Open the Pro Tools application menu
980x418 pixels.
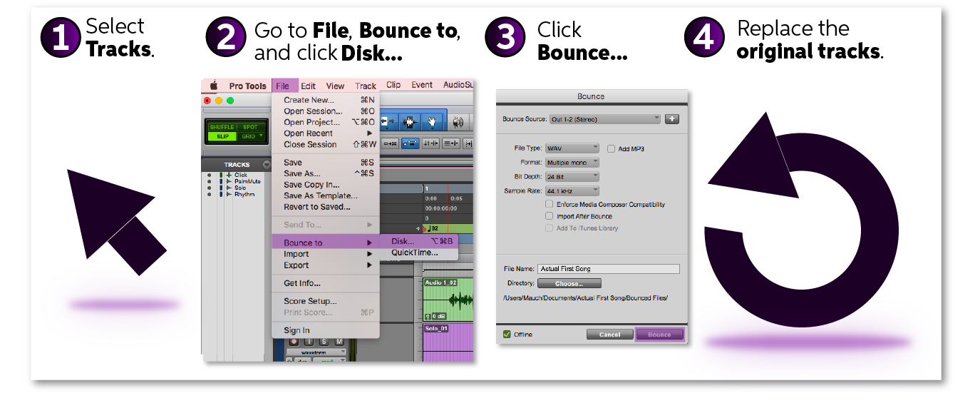pyautogui.click(x=247, y=86)
